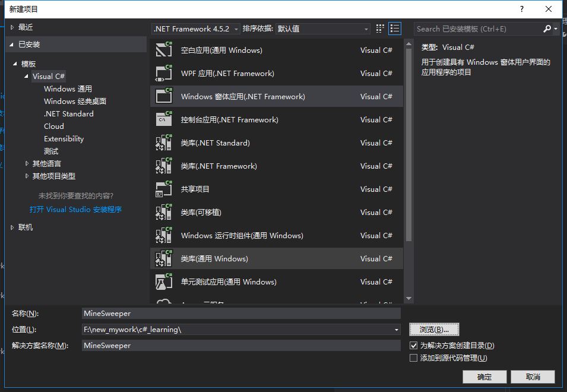
Task: Switch to small icons grid view
Action: (x=380, y=29)
